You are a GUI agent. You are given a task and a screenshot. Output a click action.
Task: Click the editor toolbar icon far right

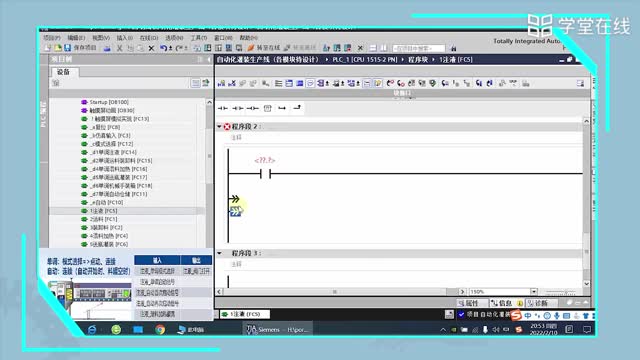(580, 83)
